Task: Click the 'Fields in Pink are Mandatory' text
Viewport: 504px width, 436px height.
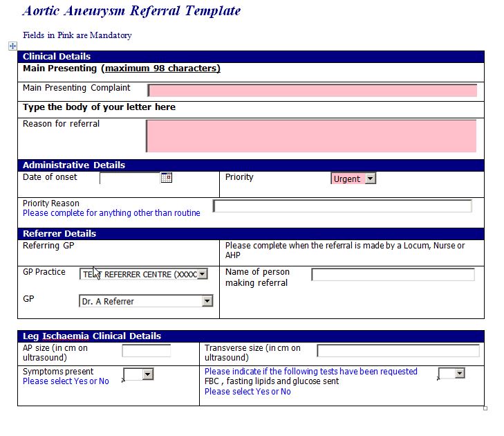Action: (77, 35)
